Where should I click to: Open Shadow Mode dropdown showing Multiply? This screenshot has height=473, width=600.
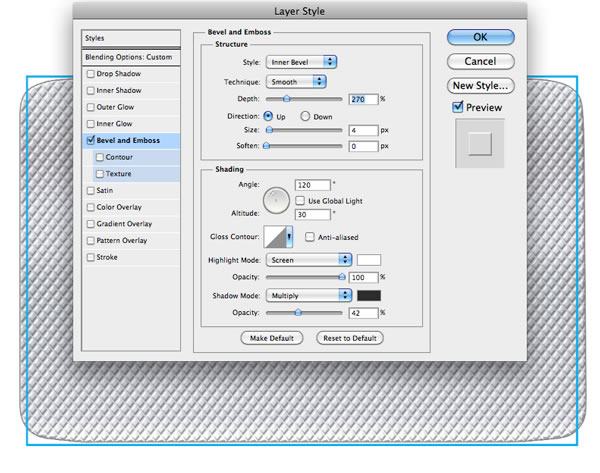[309, 295]
